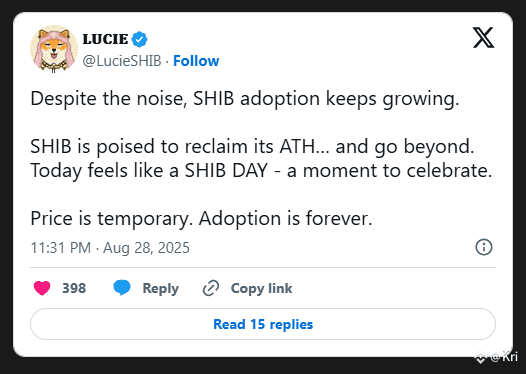The image size is (526, 374).
Task: Click the small watermark logo beside @Kri
Action: pos(481,357)
